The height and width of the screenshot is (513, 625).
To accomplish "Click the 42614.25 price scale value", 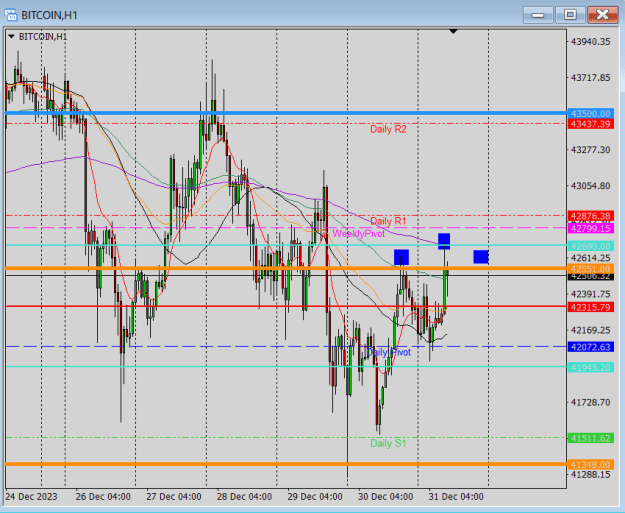I will (591, 258).
